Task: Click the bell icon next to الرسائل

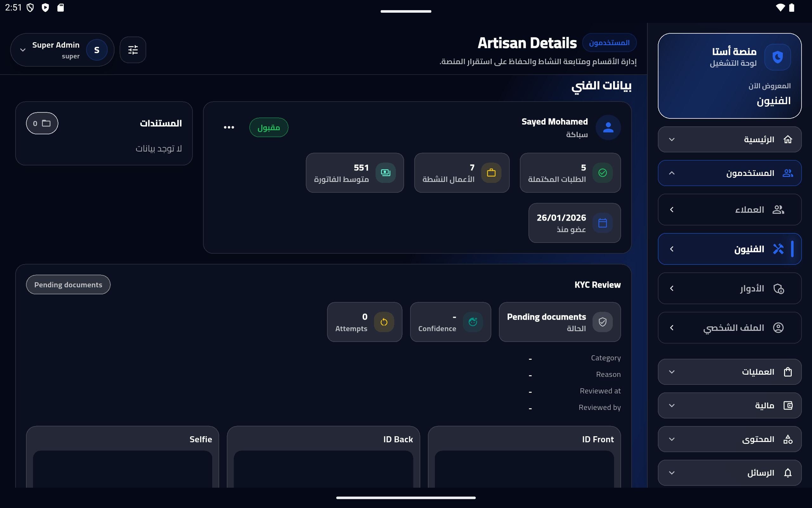Action: point(788,473)
